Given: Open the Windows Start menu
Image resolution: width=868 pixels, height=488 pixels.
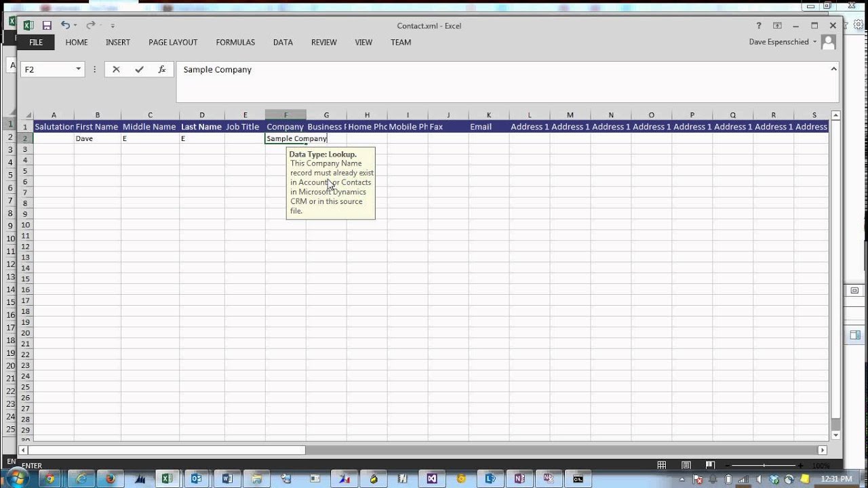Looking at the screenshot, I should point(18,478).
